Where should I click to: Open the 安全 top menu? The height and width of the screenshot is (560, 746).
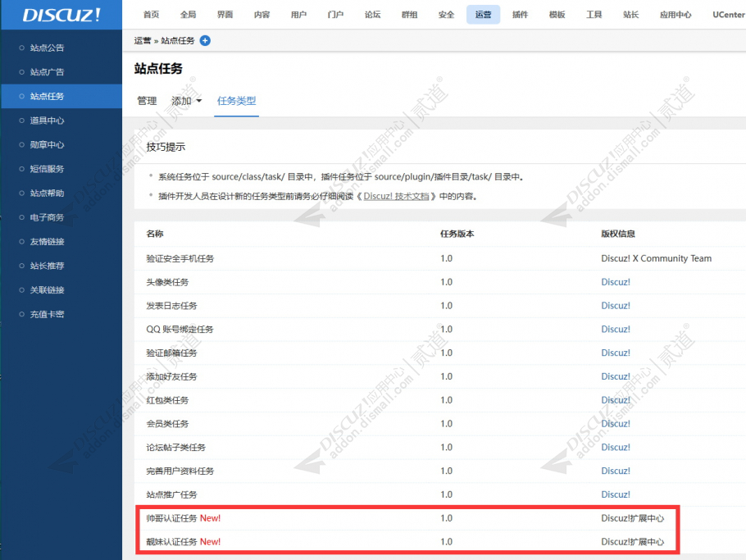(446, 15)
